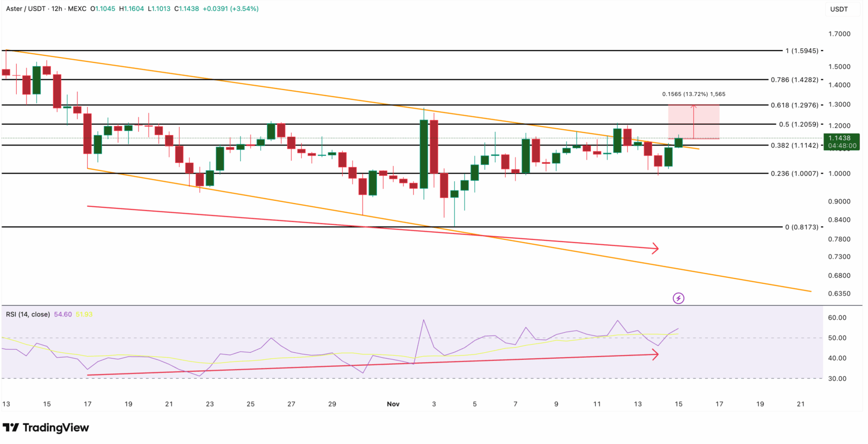
Task: Open the RSI (14, close) indicator legend
Action: click(28, 314)
